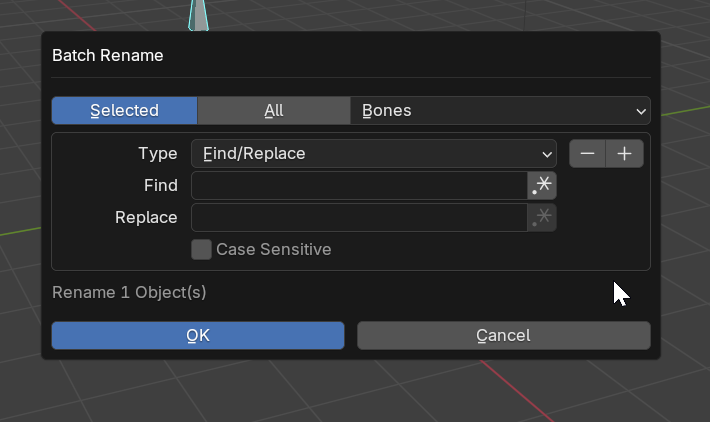Switch the rename scope to All
Screen dimensions: 710x422
click(x=273, y=110)
